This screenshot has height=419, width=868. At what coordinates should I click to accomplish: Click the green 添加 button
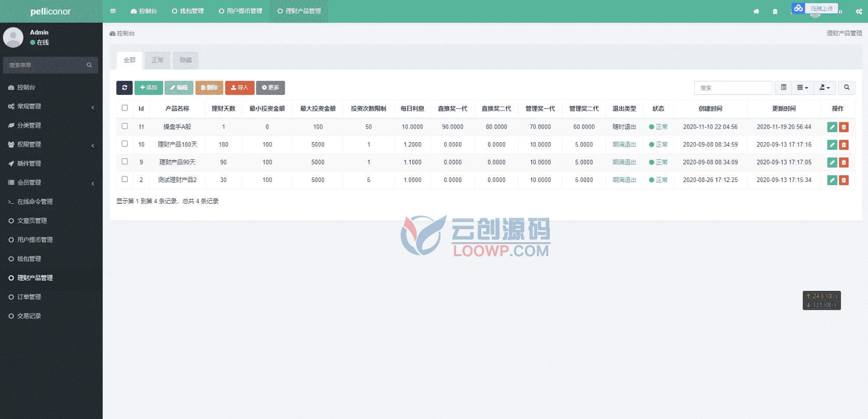tap(149, 88)
